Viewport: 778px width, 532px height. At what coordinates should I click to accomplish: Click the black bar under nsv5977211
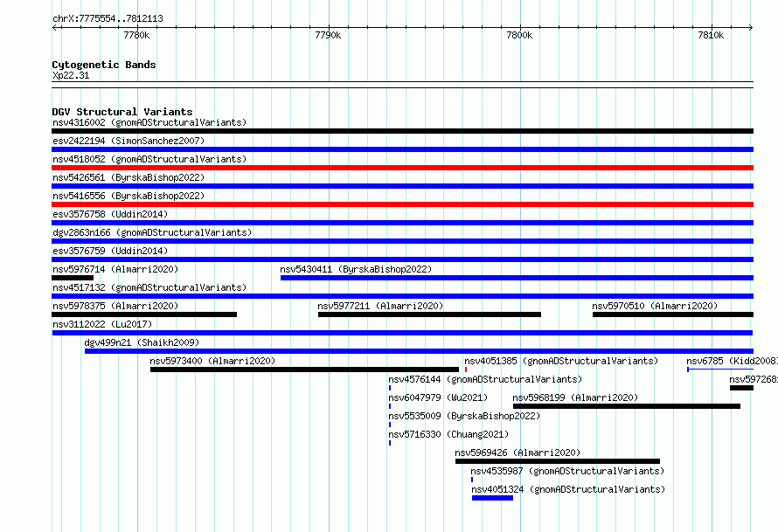click(430, 314)
